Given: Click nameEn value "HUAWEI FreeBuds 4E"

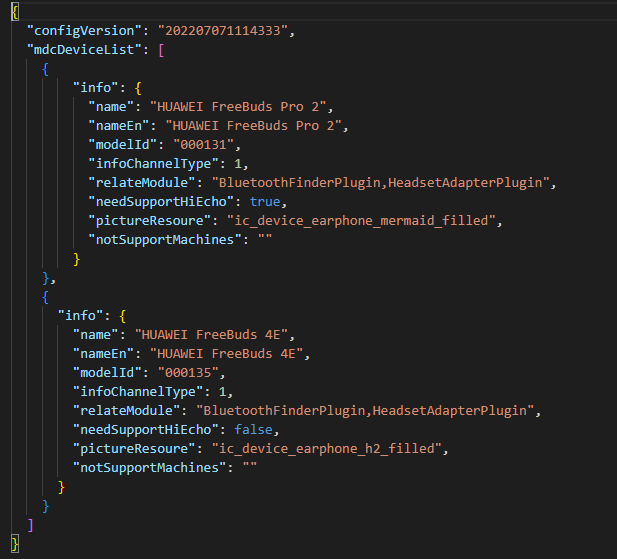Looking at the screenshot, I should [227, 354].
